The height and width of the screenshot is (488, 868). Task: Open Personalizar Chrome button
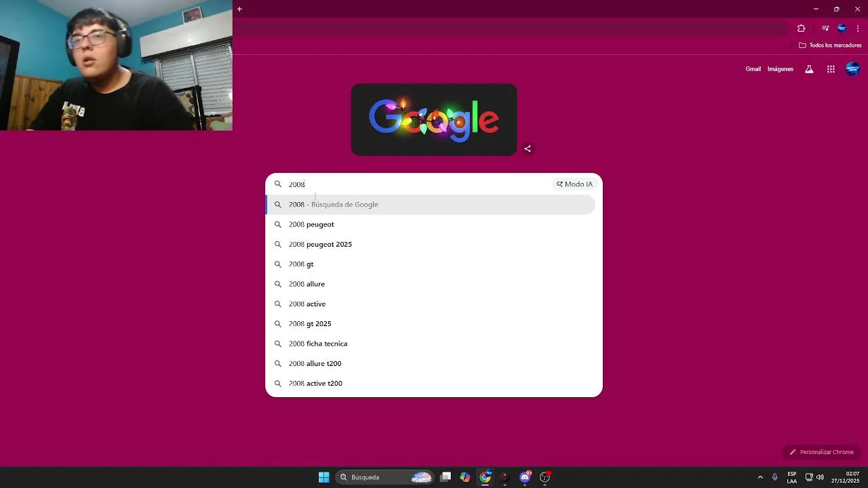tap(821, 452)
